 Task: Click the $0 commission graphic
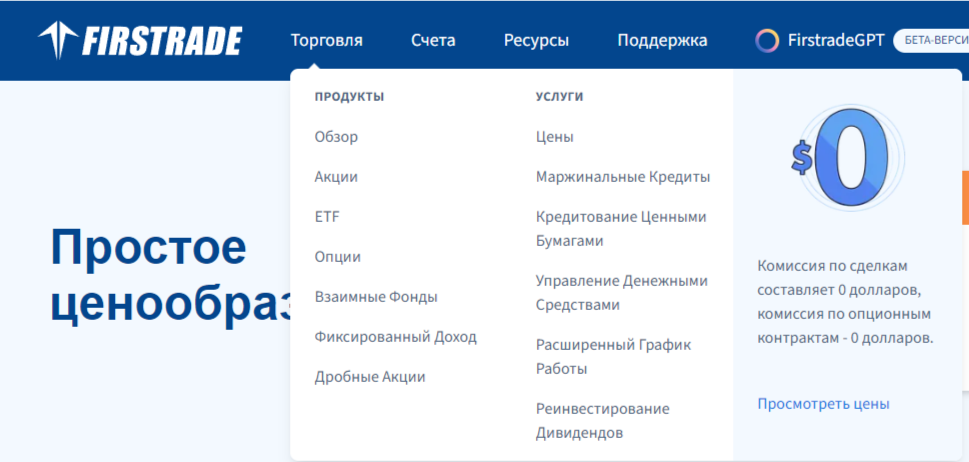point(847,158)
